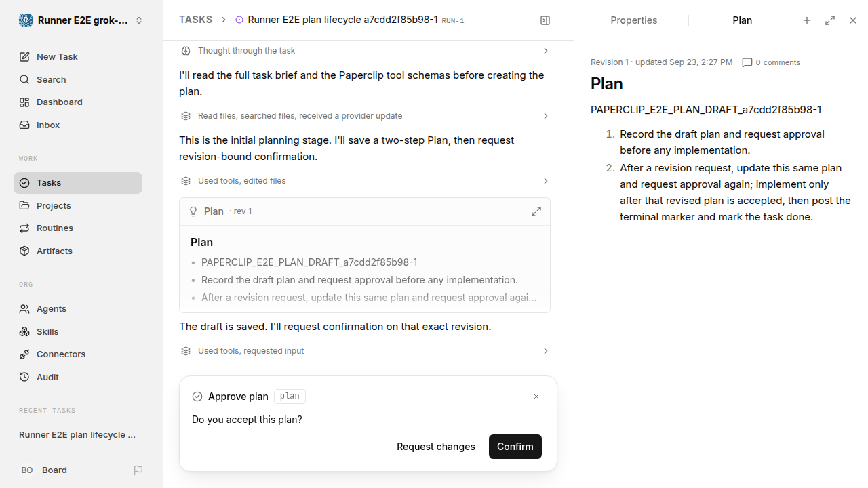Toggle the right side panel layout icon
This screenshot has height=488, width=868.
545,20
